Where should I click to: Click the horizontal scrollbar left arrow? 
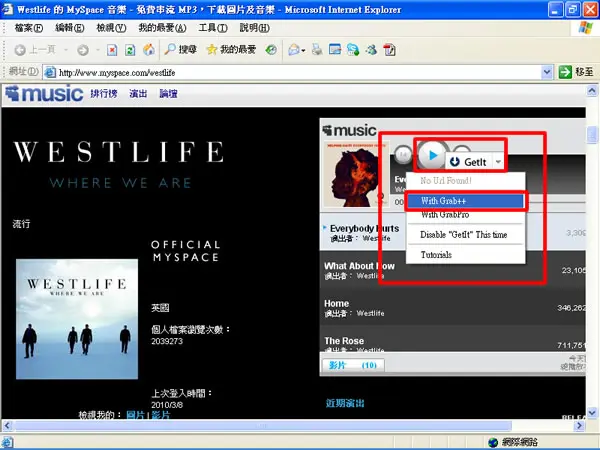(7, 426)
